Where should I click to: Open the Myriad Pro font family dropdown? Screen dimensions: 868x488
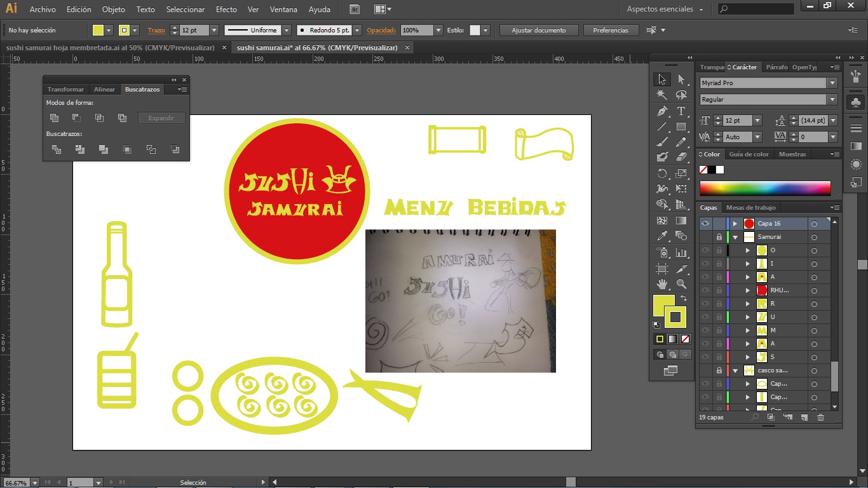click(832, 83)
